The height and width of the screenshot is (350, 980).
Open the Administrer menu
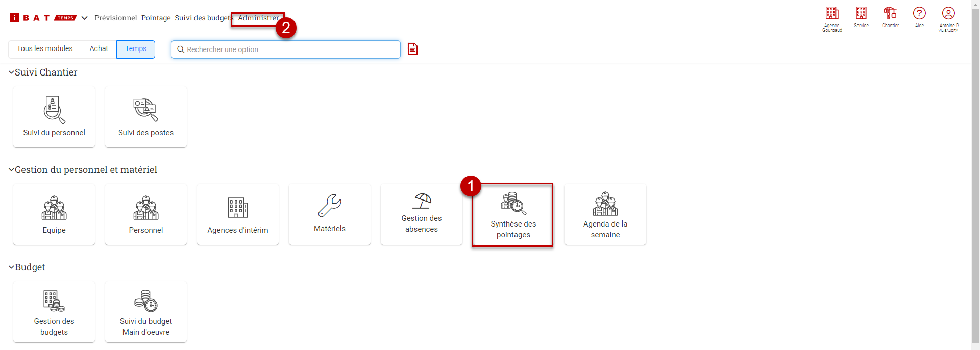258,18
